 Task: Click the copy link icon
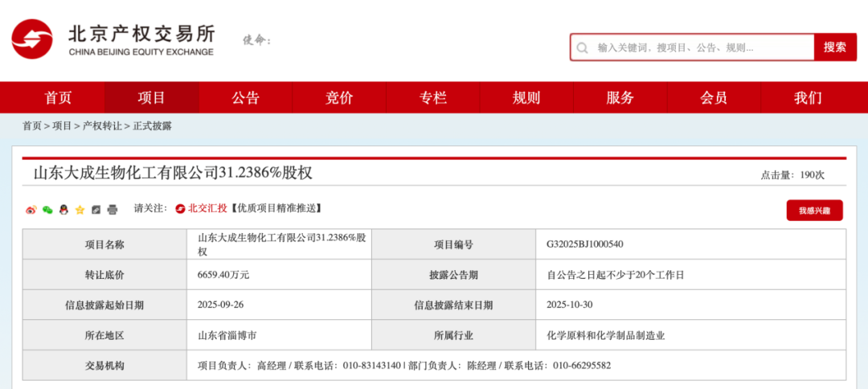pos(96,210)
